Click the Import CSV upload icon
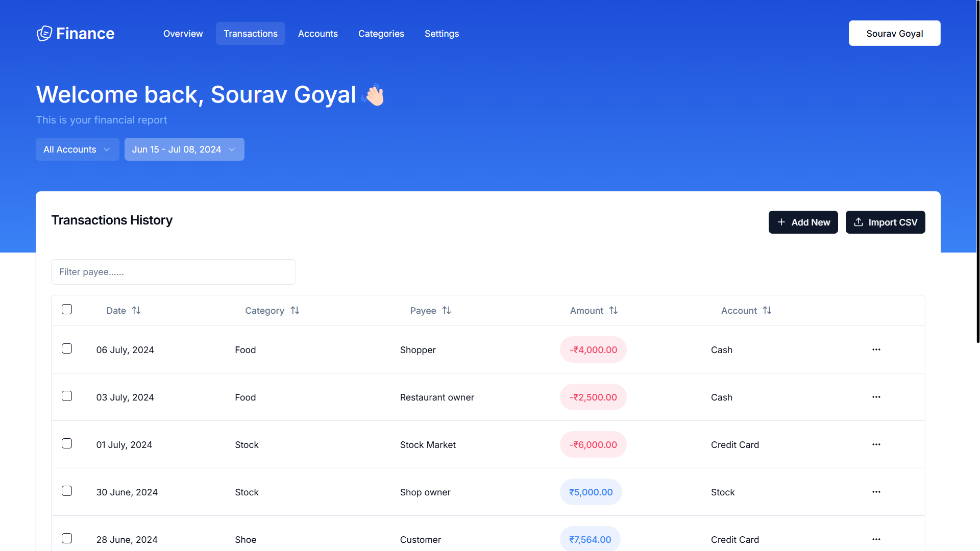Viewport: 980px width, 551px height. tap(858, 222)
